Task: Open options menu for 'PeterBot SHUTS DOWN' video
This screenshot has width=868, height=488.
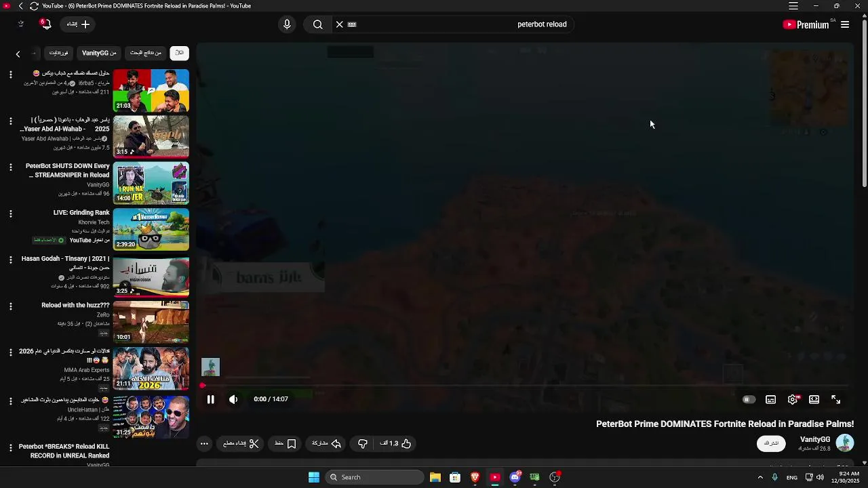Action: [10, 167]
